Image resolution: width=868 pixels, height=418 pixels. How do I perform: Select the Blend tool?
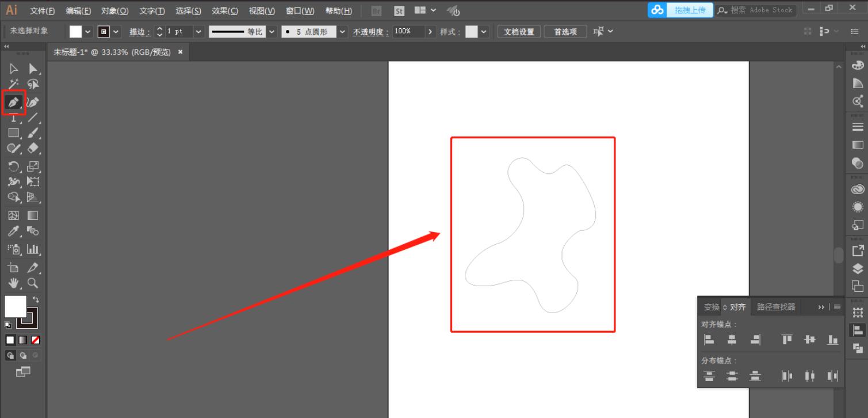click(x=33, y=231)
